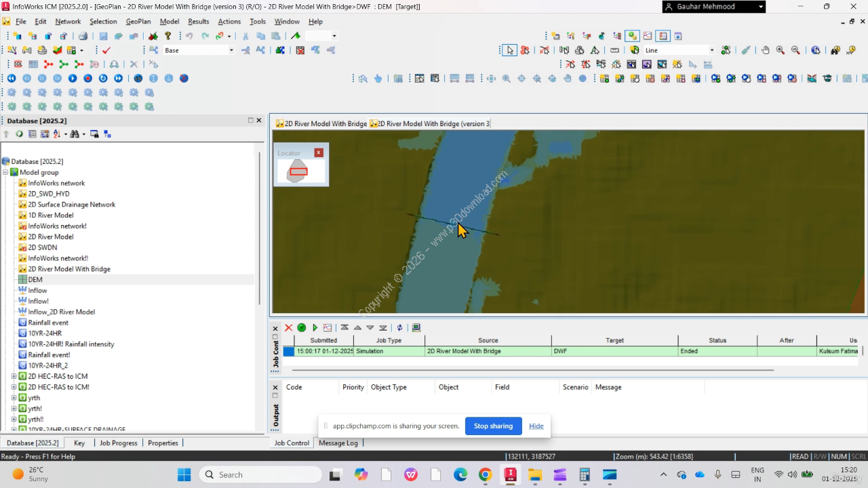Click the Stop sharing button
The height and width of the screenshot is (488, 868).
coord(493,426)
